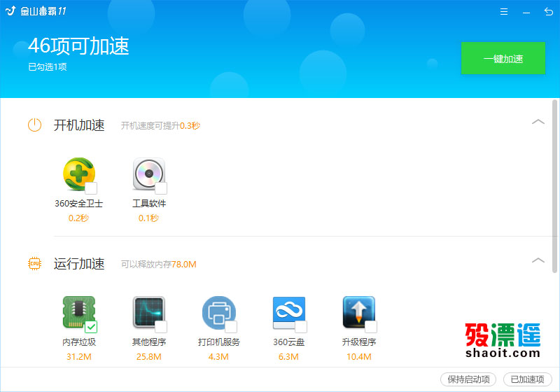Uncheck the 内存垃圾 checkbox
Image resolution: width=560 pixels, height=392 pixels.
[91, 327]
